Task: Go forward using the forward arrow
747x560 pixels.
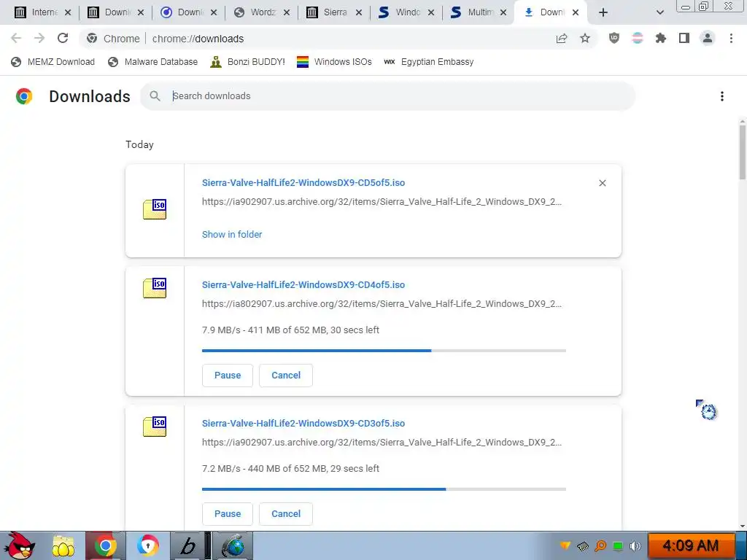Action: click(39, 38)
